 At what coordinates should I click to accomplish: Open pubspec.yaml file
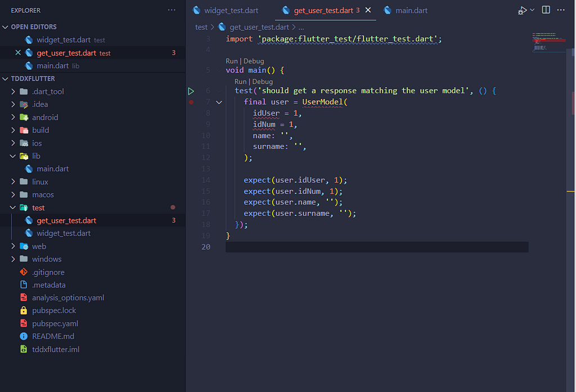[55, 323]
